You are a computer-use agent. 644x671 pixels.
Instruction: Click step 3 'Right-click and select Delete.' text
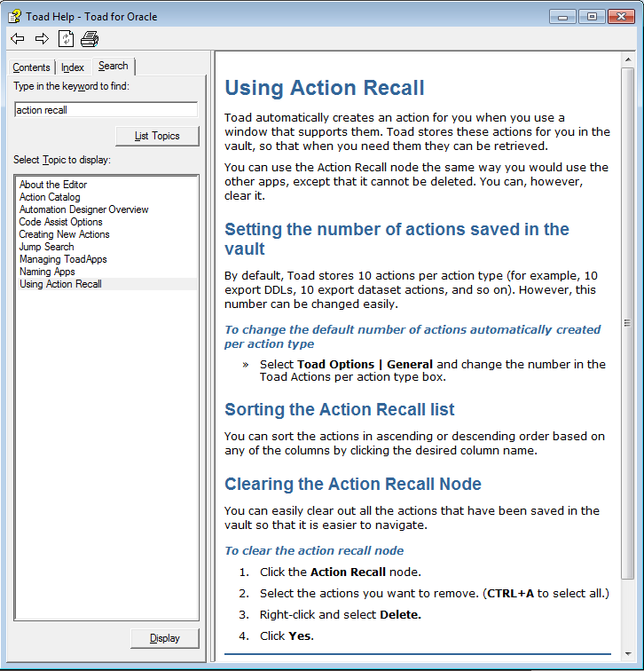coord(341,614)
